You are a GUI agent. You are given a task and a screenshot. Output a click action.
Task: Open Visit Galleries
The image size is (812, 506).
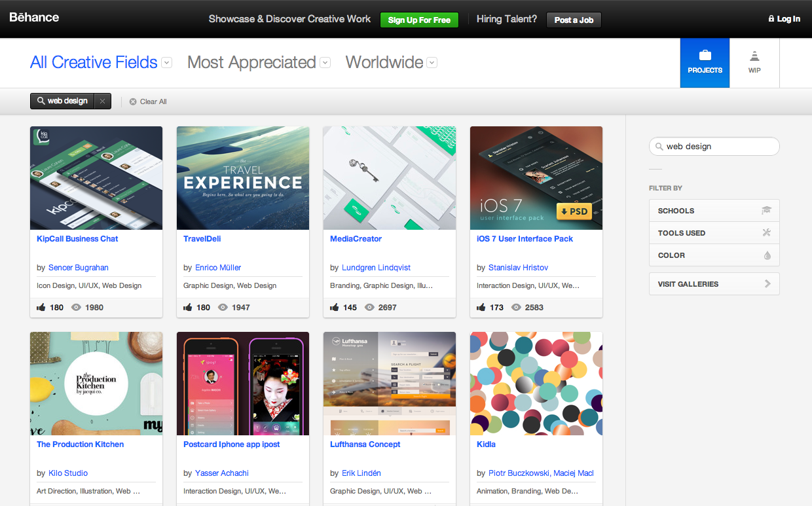(x=714, y=284)
